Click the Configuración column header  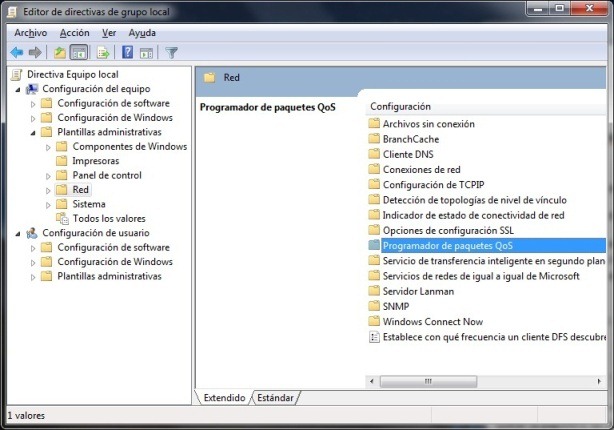click(x=486, y=107)
